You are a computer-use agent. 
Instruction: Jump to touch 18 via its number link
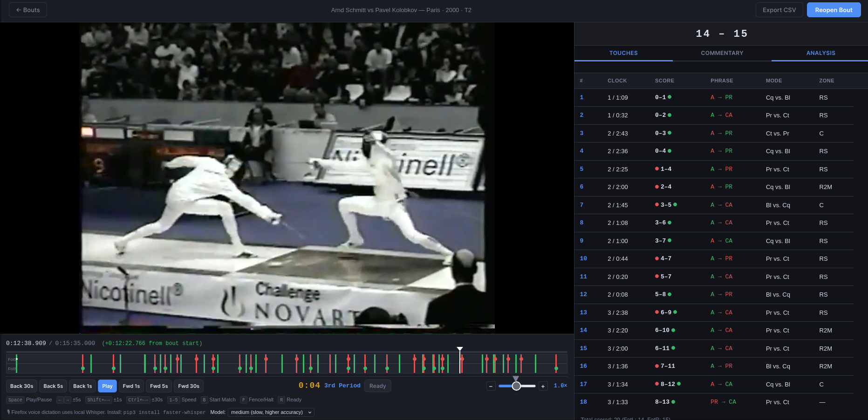click(x=583, y=401)
